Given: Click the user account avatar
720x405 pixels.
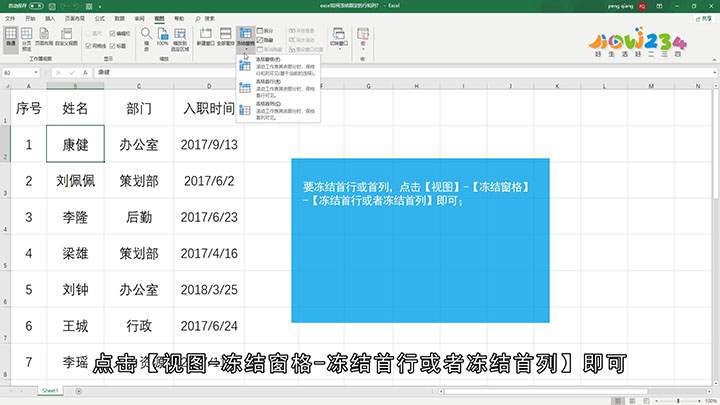Looking at the screenshot, I should (x=641, y=6).
